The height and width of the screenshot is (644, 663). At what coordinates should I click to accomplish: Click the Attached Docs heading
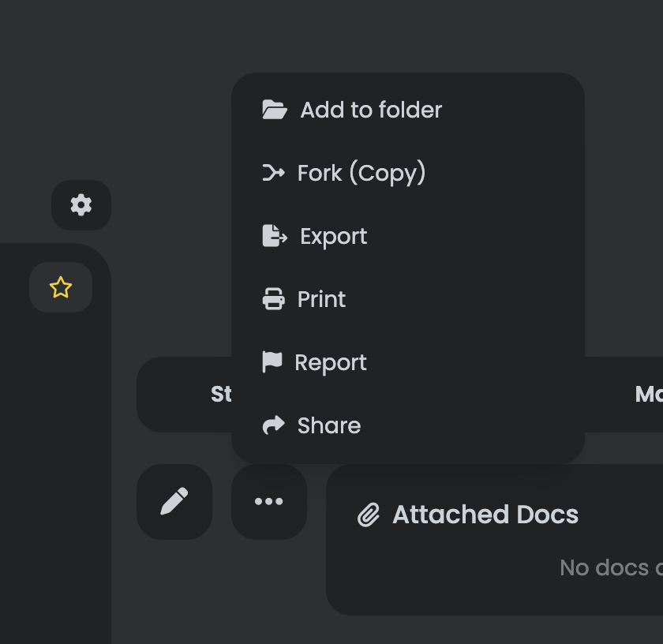485,514
